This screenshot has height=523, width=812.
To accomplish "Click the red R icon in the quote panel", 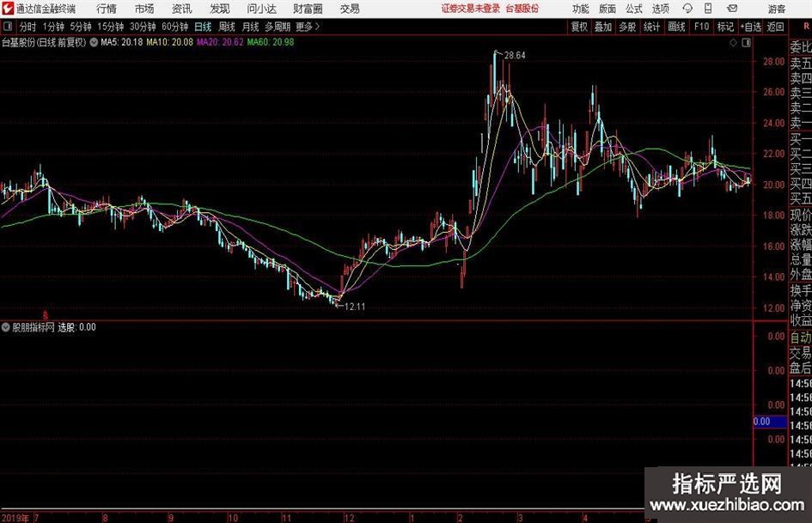I will 806,27.
